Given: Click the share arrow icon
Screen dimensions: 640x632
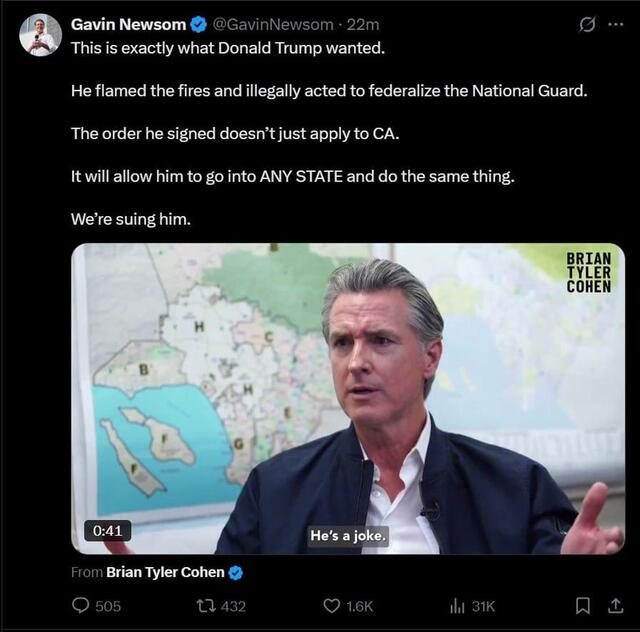Looking at the screenshot, I should tap(615, 605).
